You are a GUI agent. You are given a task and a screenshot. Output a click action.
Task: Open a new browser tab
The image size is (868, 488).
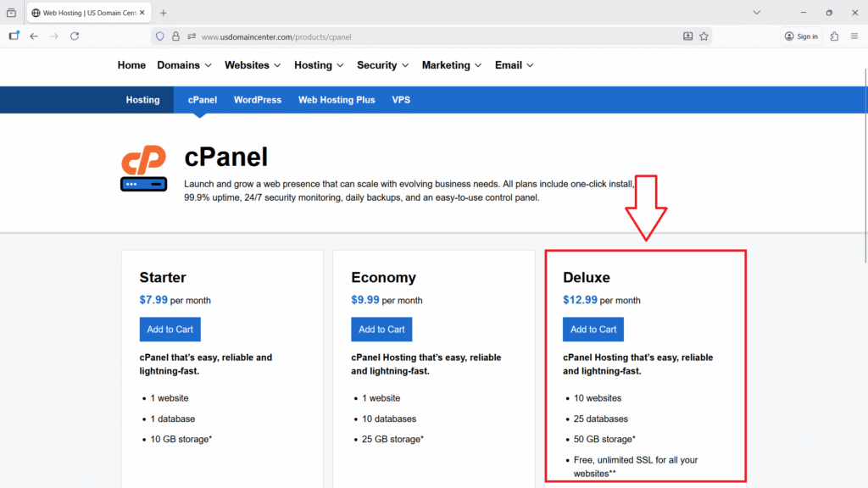[164, 13]
